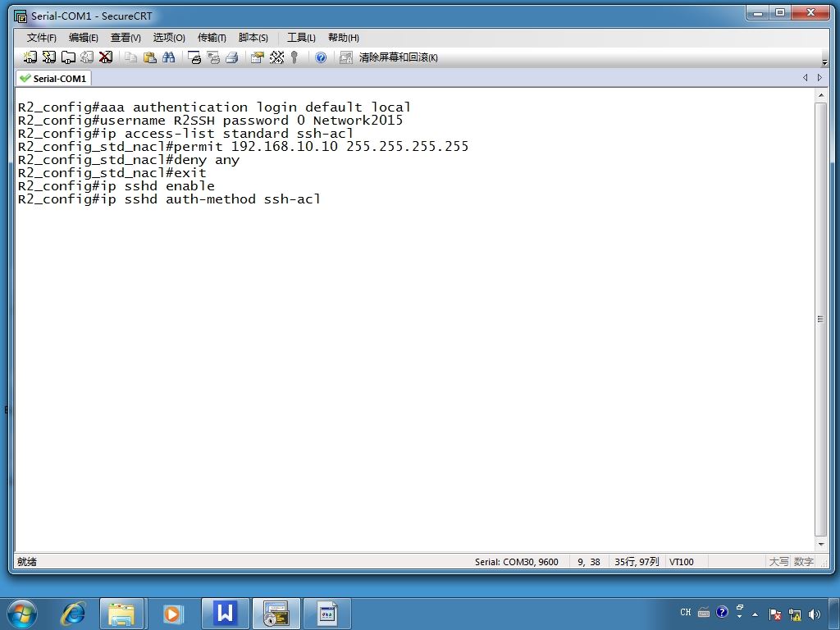Open the 传输(T) menu
The width and height of the screenshot is (840, 630).
click(x=212, y=38)
